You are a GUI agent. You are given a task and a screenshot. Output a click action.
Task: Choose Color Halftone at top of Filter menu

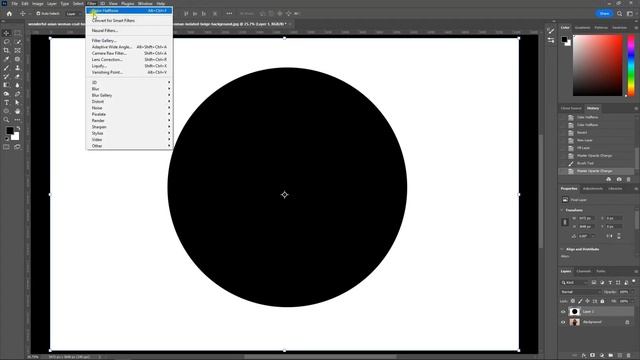click(x=129, y=11)
